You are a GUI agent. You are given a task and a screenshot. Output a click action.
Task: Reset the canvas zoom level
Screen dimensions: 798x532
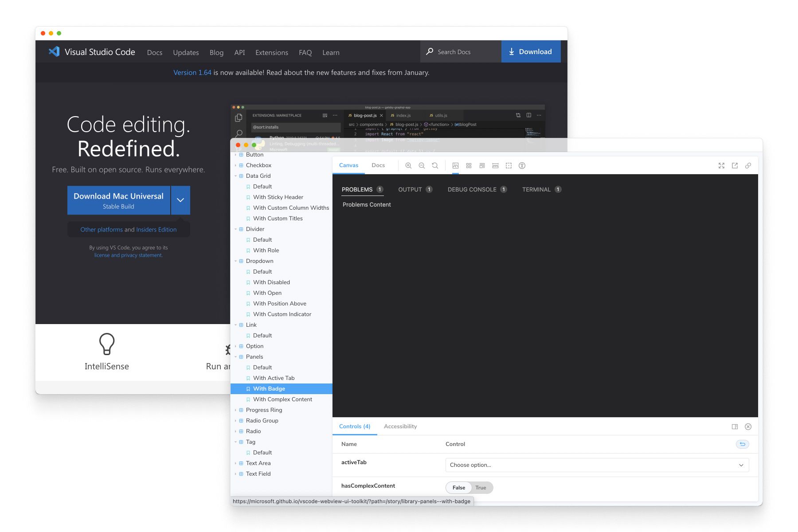435,165
